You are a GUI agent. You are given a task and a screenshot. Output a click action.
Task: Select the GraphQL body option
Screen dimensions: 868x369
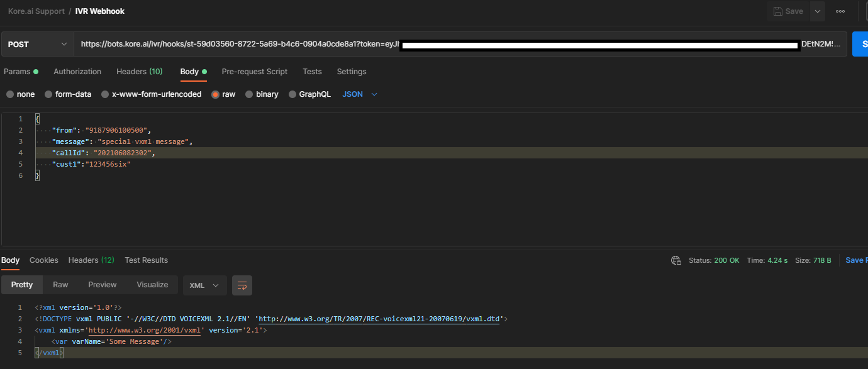[309, 94]
